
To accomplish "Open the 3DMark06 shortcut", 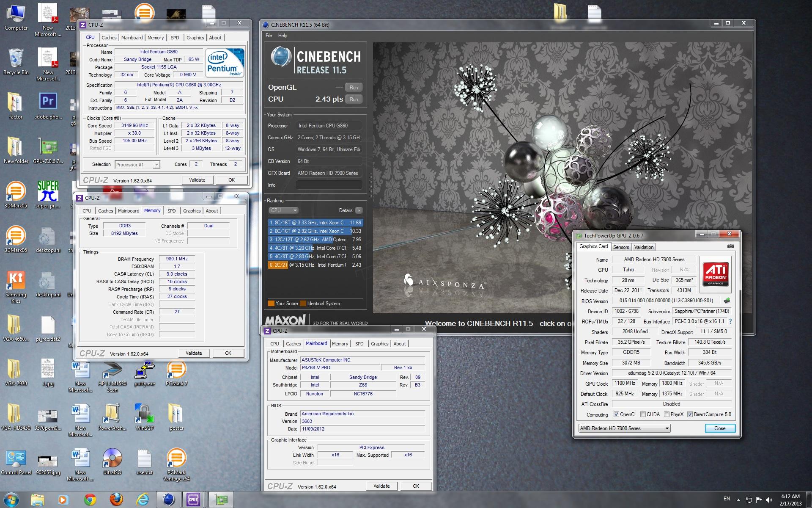I will (x=16, y=239).
